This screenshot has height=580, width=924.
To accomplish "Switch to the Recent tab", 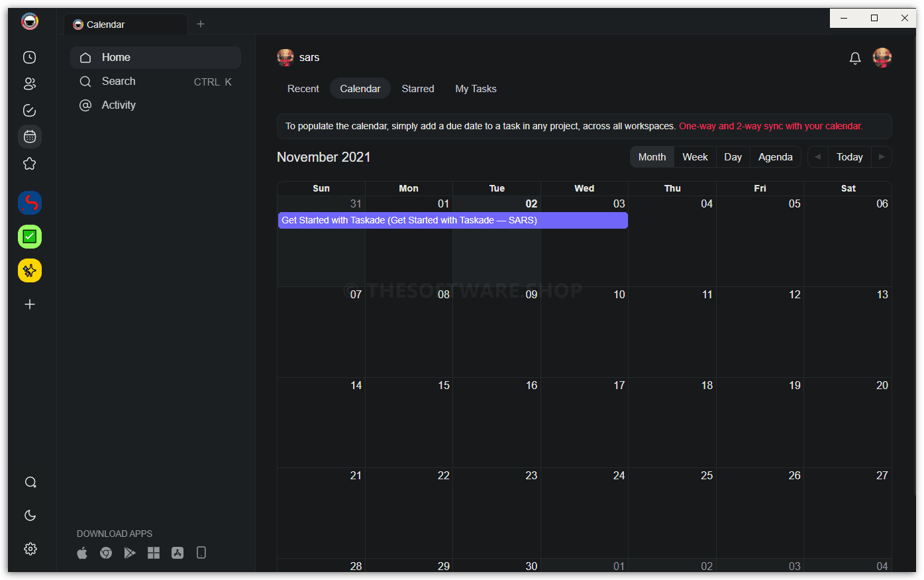I will pos(303,89).
